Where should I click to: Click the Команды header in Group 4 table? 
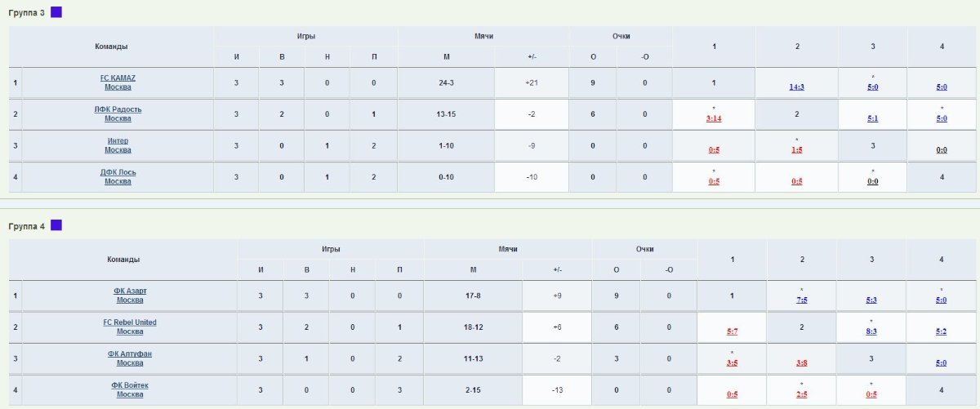point(123,260)
